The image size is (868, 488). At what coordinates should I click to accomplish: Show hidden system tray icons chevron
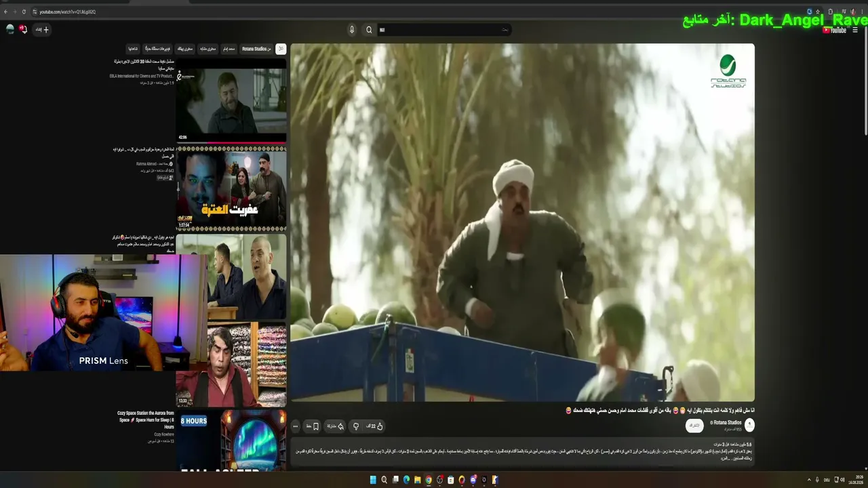coord(808,480)
